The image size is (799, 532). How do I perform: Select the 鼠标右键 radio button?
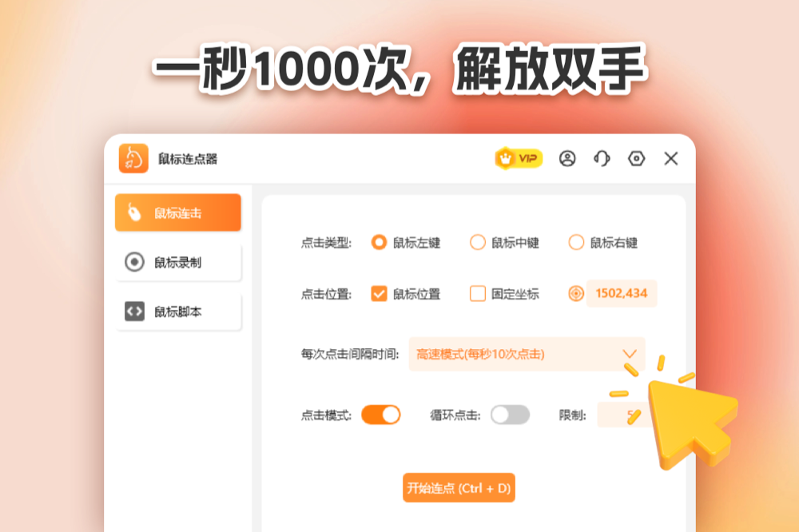(576, 243)
